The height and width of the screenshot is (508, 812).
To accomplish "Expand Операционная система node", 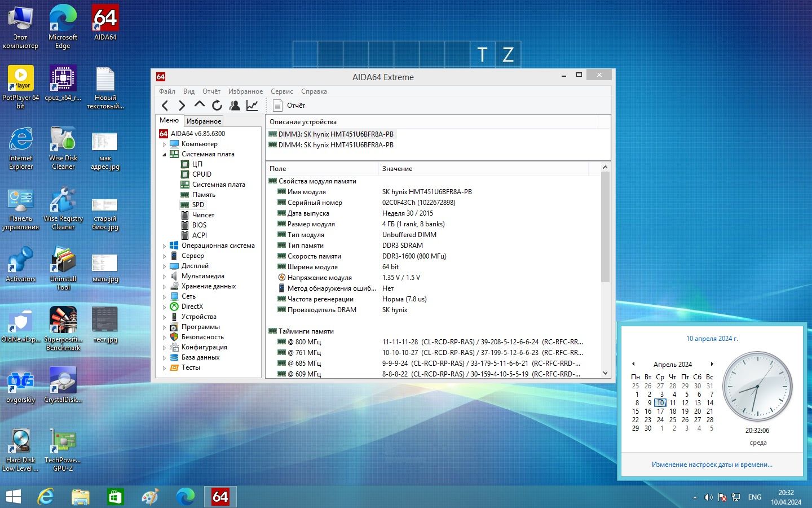I will coord(165,246).
